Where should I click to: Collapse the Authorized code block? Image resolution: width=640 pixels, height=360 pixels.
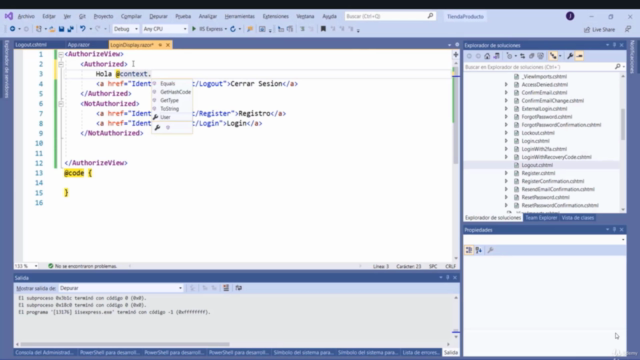click(x=61, y=64)
